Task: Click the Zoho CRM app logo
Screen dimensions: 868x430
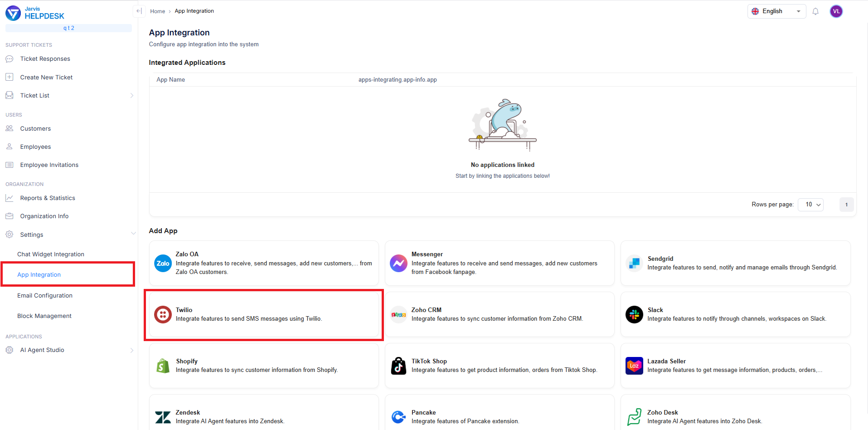Action: click(398, 314)
